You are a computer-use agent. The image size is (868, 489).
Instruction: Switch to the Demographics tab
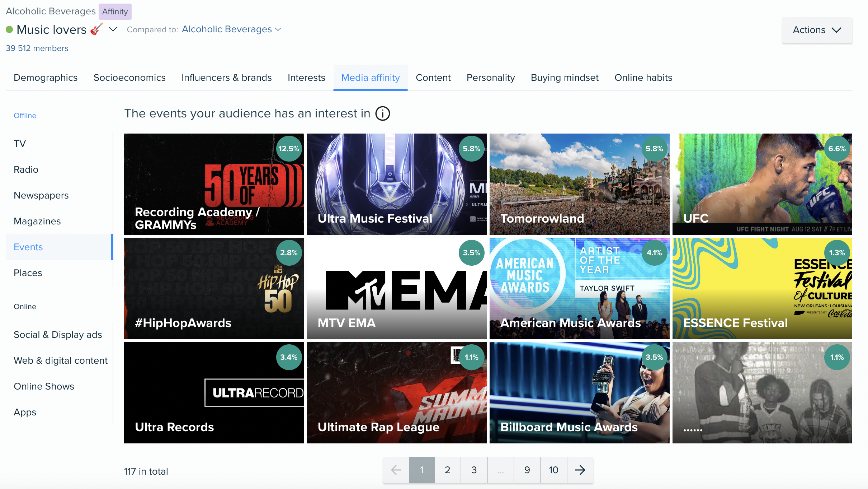pyautogui.click(x=46, y=78)
